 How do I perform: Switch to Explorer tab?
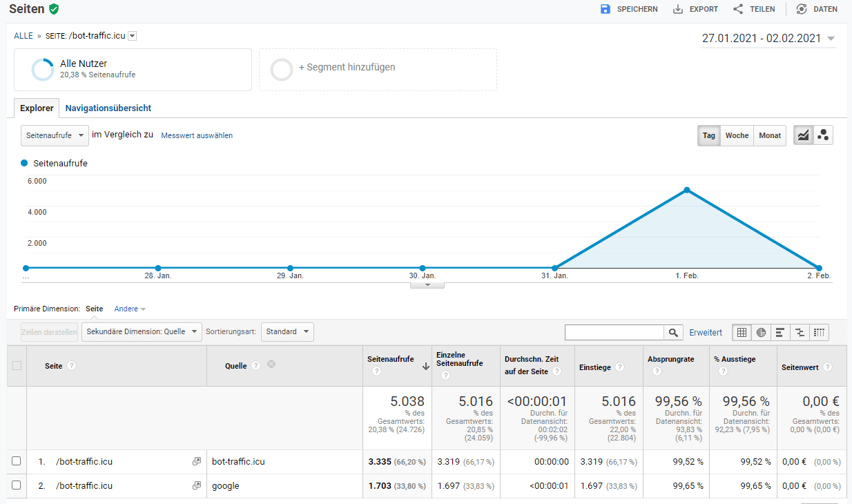(x=37, y=108)
